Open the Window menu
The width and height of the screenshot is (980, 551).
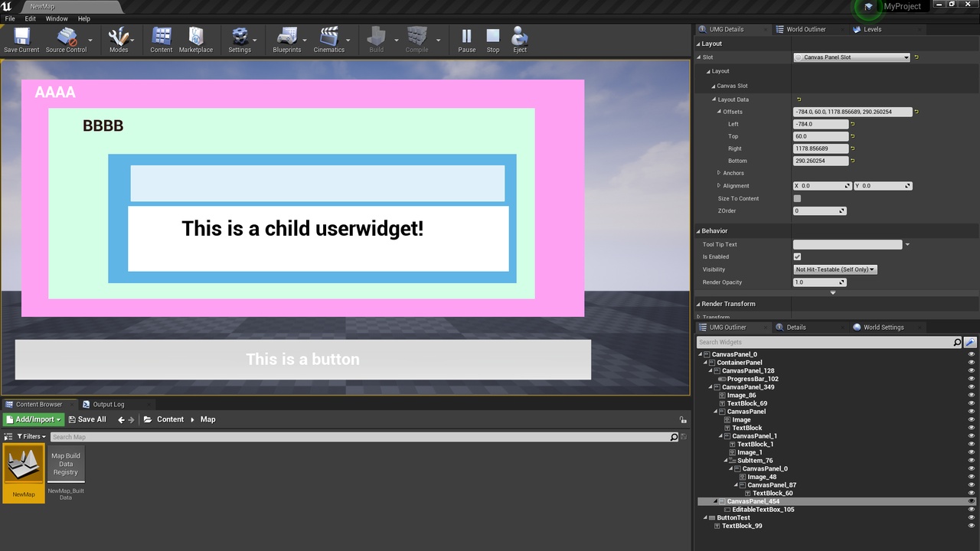coord(57,18)
